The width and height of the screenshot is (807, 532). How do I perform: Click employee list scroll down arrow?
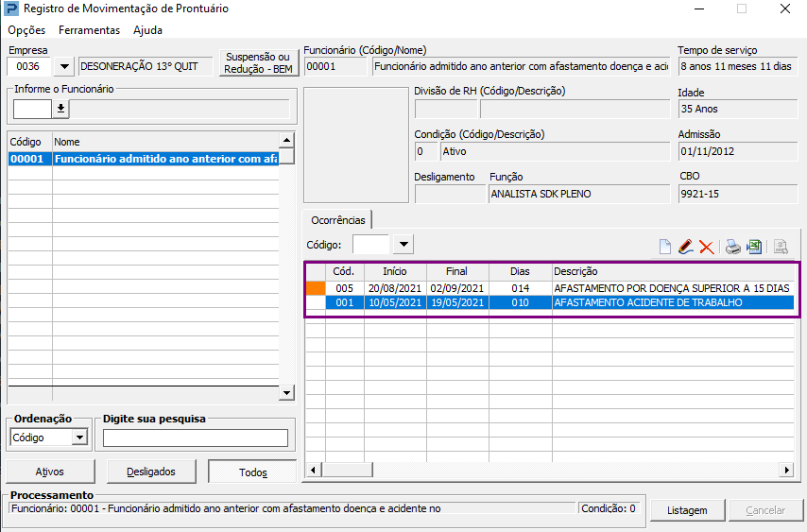click(x=286, y=393)
